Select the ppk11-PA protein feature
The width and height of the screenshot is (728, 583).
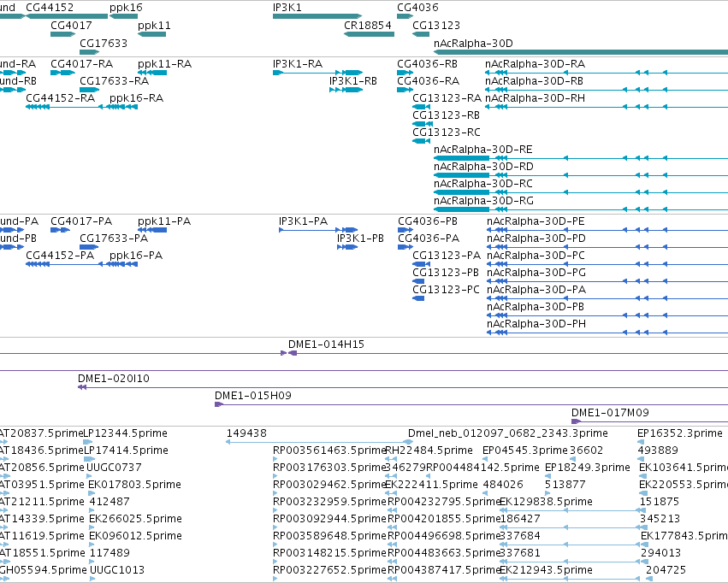click(152, 230)
